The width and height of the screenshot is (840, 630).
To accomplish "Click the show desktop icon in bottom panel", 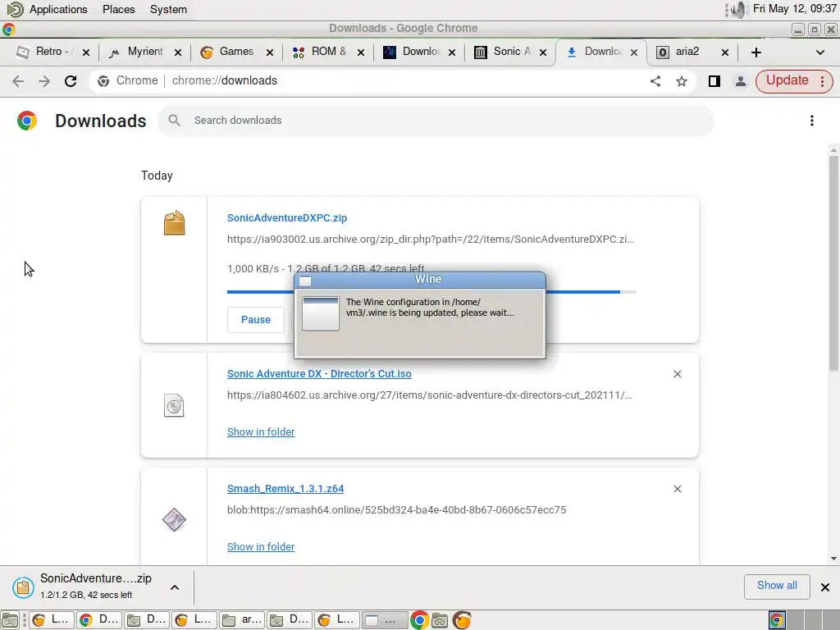I will (10, 620).
